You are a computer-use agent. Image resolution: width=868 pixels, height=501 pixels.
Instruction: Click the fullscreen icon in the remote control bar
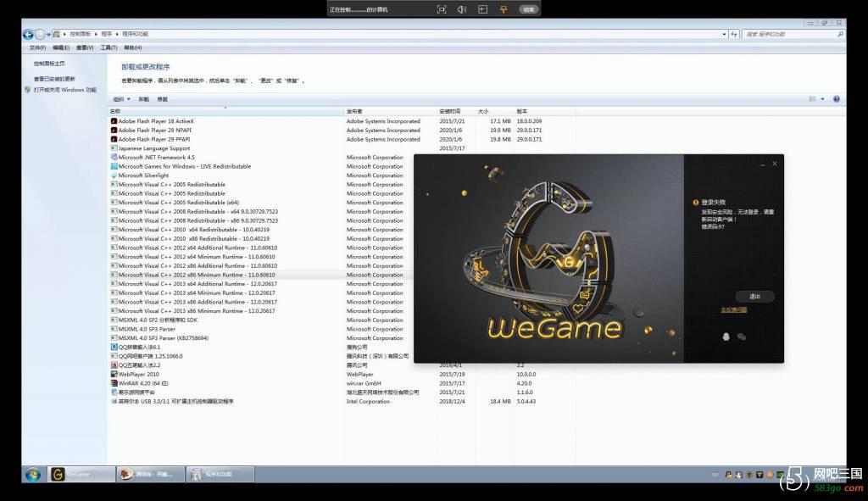point(441,9)
